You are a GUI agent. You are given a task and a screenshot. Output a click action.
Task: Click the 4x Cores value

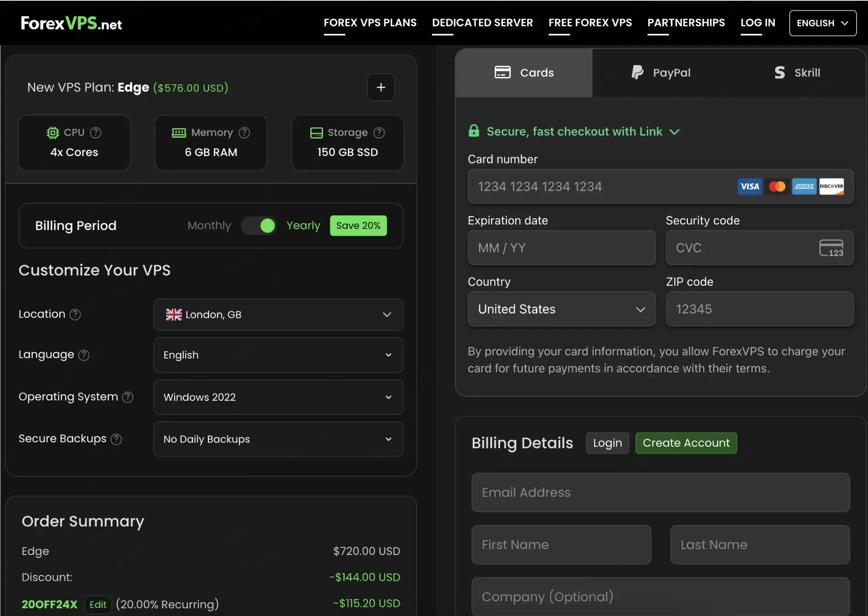[x=74, y=152]
